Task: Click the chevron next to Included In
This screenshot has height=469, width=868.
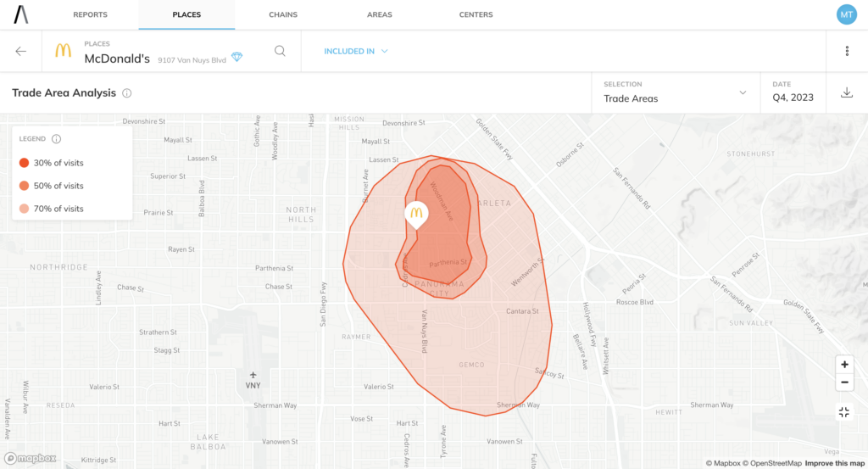Action: pyautogui.click(x=385, y=51)
